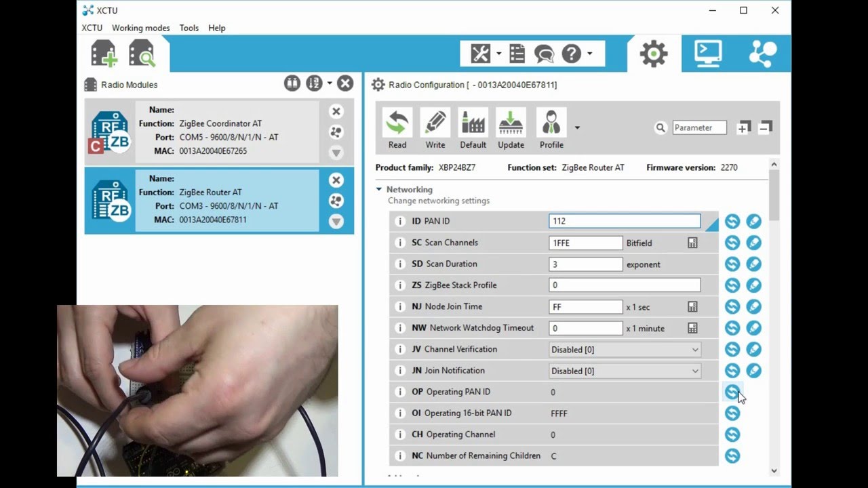Click the Discover radio modules icon

(x=142, y=54)
